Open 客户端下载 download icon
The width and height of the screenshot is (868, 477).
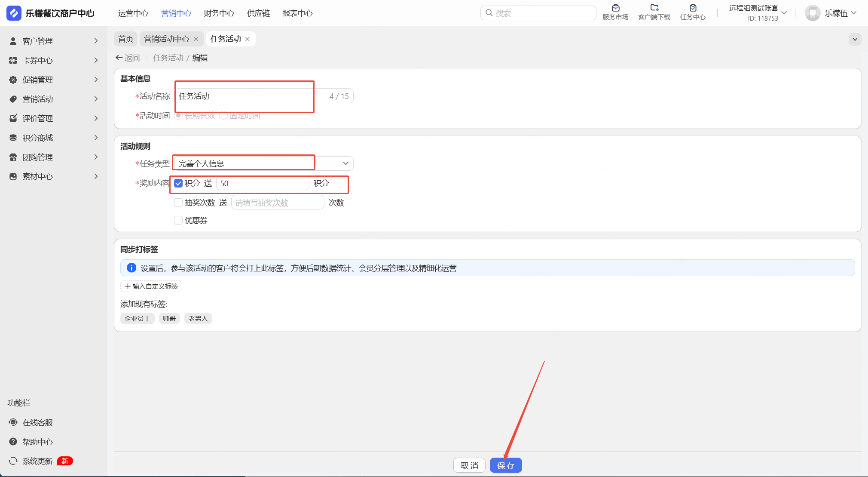(x=654, y=8)
